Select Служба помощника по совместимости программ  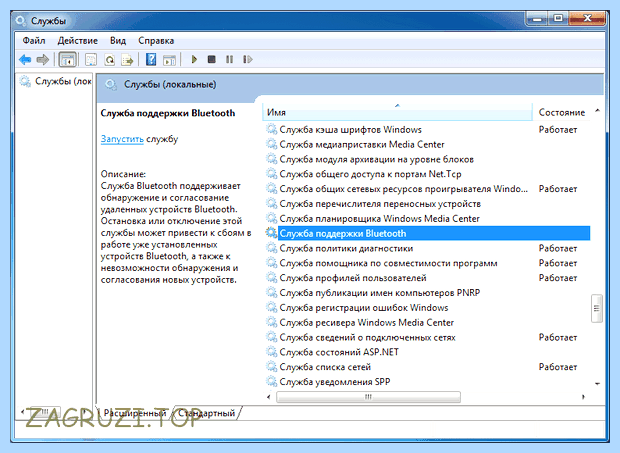pyautogui.click(x=428, y=263)
